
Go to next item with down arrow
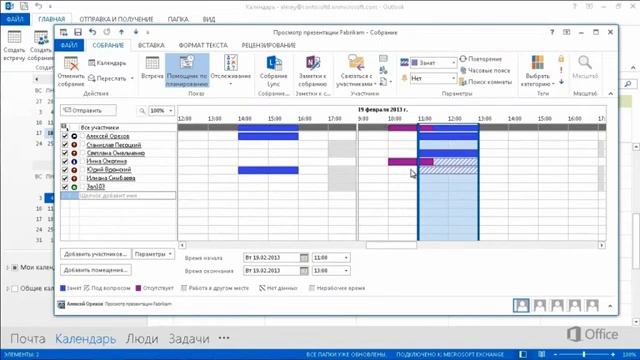tap(136, 32)
